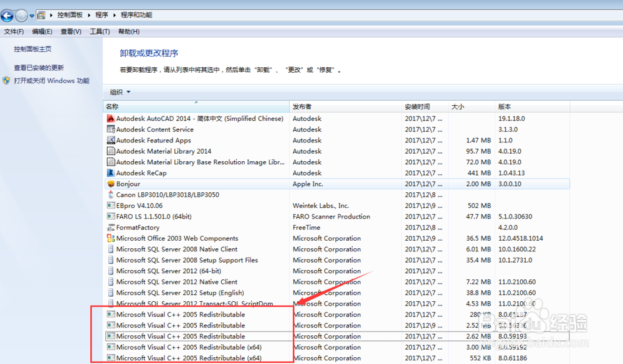Click SQL Server 2012 (64-bit) icon
The width and height of the screenshot is (623, 364).
(x=111, y=271)
